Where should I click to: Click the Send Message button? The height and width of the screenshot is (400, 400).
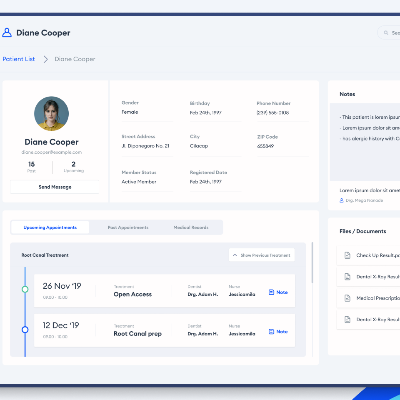coord(55,187)
